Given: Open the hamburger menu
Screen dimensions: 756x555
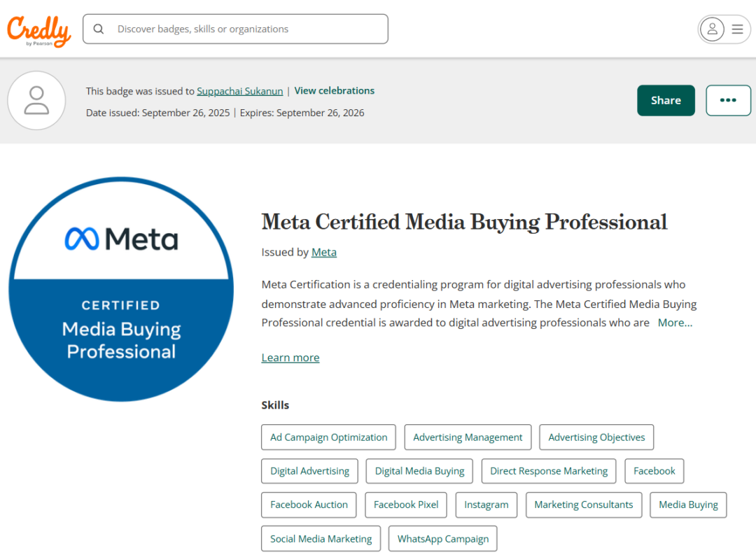Looking at the screenshot, I should pyautogui.click(x=736, y=29).
